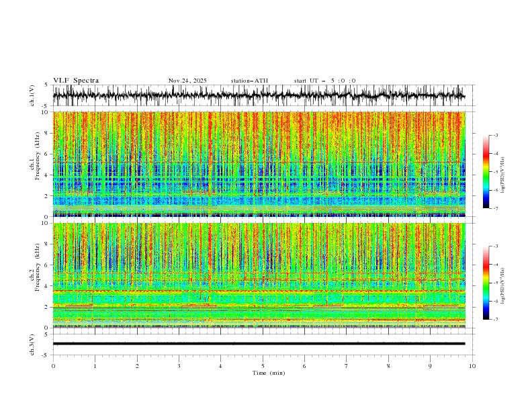Click the "9" tick on the time axis
532x411 pixels.
(x=430, y=366)
